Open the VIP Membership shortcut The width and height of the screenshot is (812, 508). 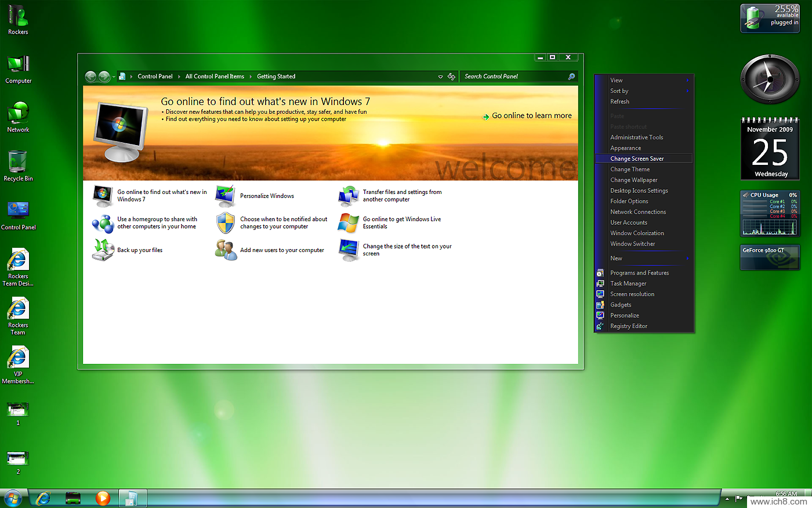tap(18, 365)
